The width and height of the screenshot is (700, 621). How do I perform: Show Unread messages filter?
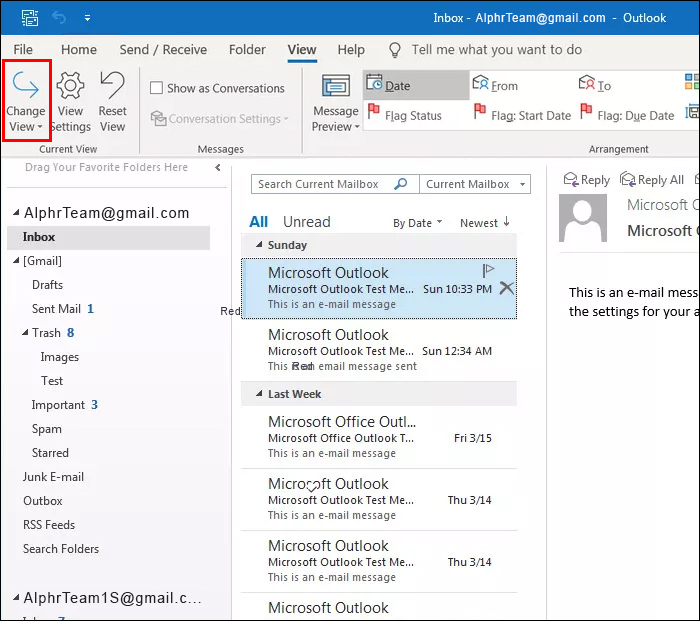coord(307,221)
